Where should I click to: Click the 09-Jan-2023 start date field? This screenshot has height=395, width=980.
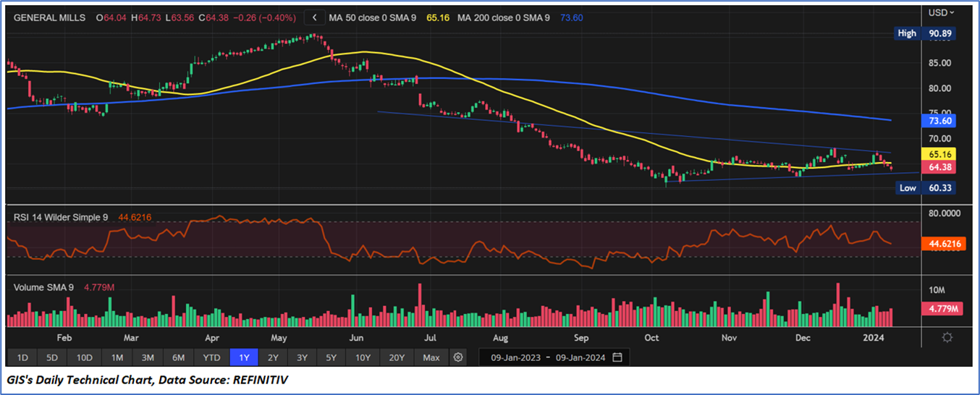515,357
